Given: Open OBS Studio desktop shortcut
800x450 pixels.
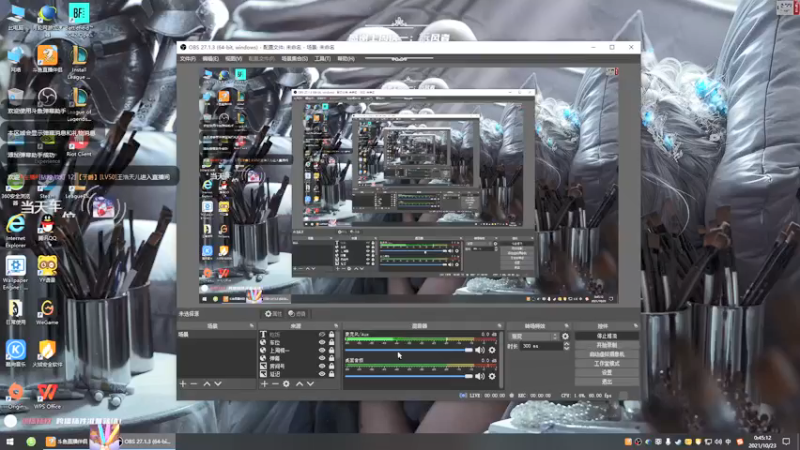Looking at the screenshot, I should 47,97.
